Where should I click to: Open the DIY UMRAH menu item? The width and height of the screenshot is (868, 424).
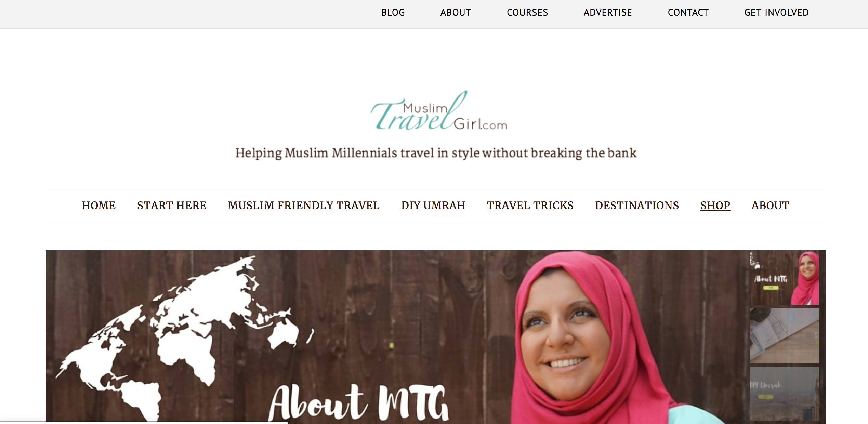point(433,206)
